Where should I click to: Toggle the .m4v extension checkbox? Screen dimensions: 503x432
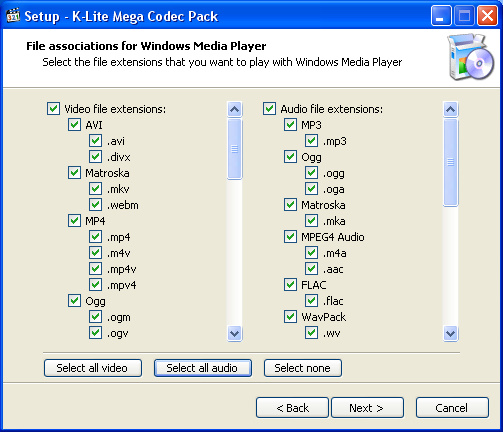95,253
